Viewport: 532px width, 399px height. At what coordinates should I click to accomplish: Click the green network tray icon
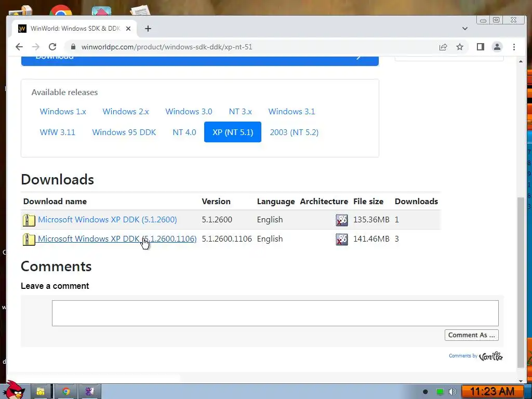coord(440,392)
